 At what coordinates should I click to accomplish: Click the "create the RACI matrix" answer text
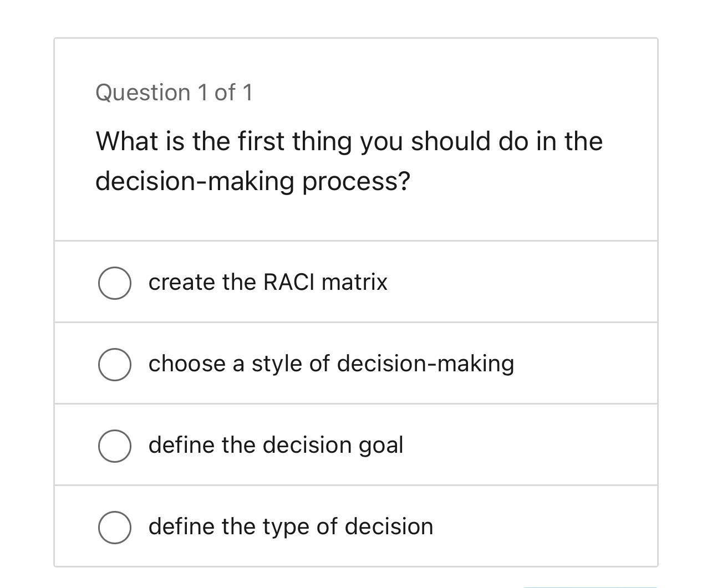pyautogui.click(x=268, y=282)
